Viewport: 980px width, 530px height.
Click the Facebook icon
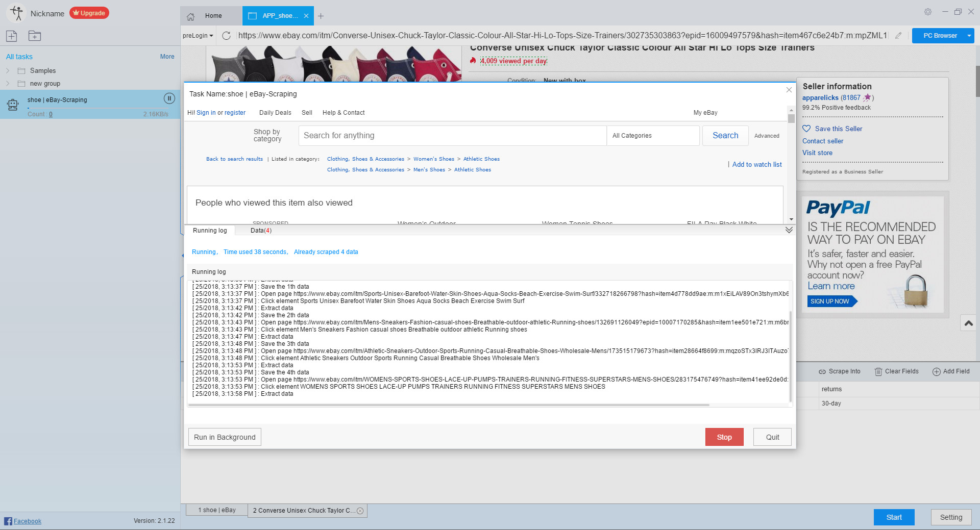click(8, 521)
